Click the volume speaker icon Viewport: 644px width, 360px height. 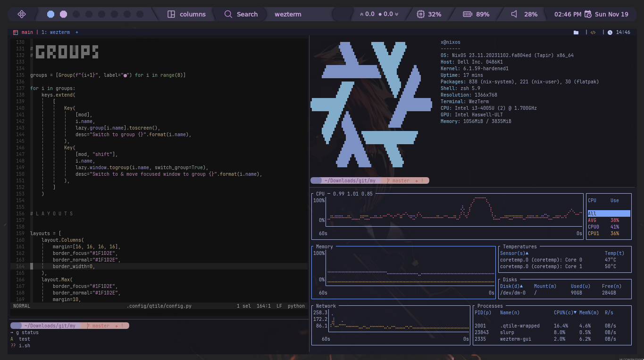[x=514, y=14]
